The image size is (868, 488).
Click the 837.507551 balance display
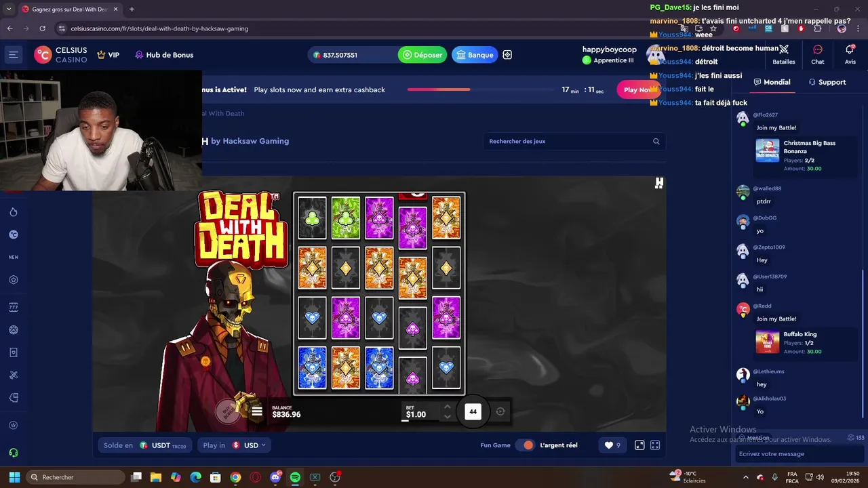pos(334,55)
